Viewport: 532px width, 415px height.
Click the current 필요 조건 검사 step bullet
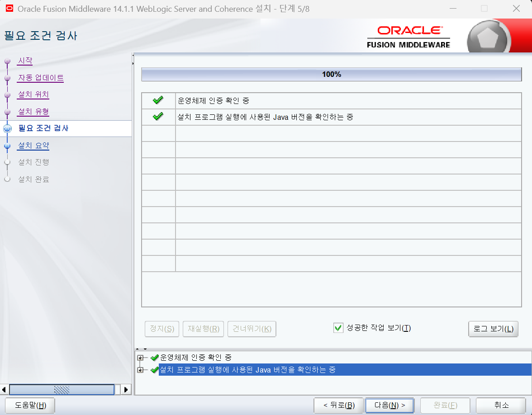(x=7, y=128)
